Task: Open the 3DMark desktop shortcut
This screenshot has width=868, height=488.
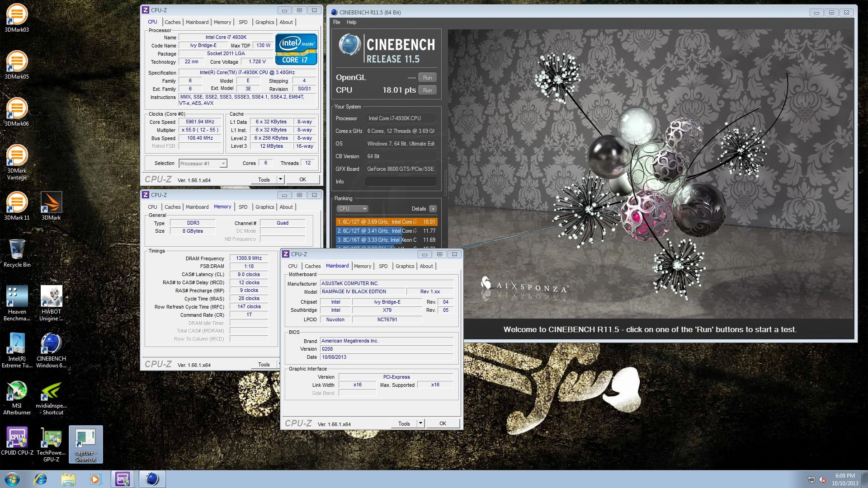Action: coord(51,206)
